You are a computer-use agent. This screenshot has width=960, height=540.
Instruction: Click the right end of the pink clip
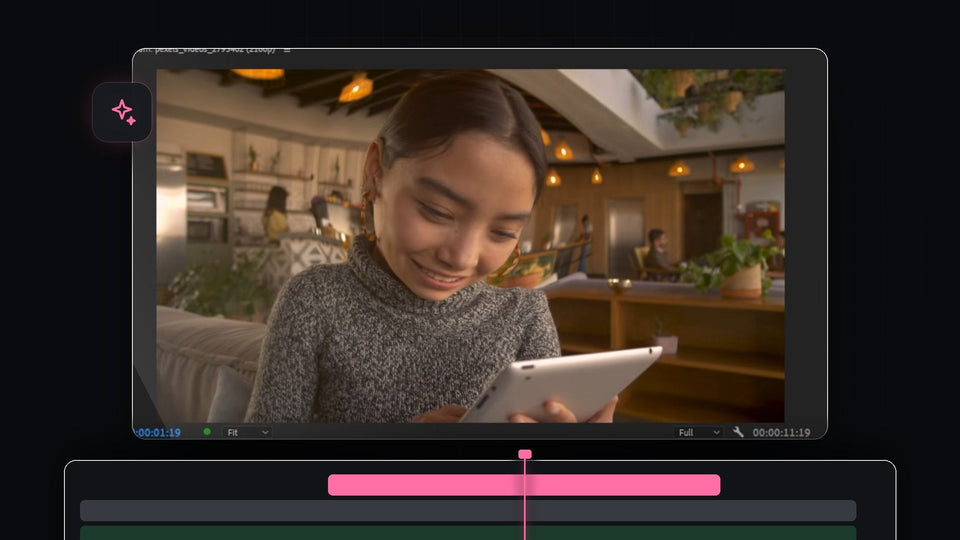click(x=718, y=485)
